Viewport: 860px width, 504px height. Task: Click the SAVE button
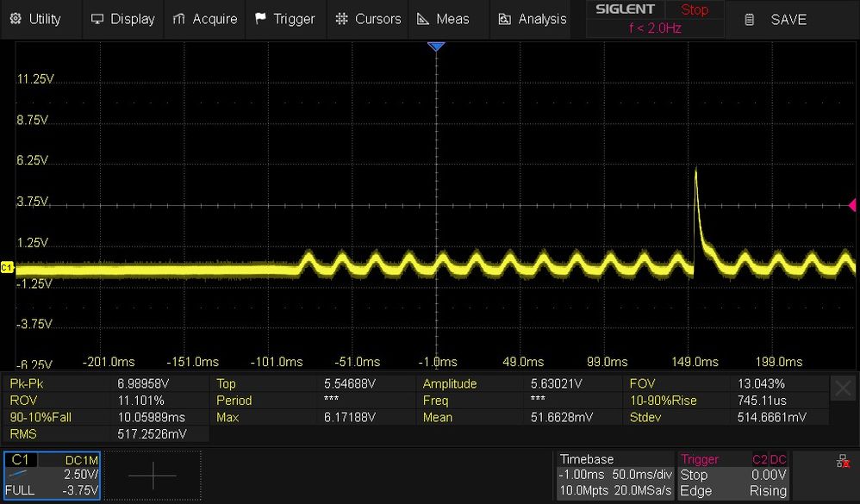[x=788, y=20]
